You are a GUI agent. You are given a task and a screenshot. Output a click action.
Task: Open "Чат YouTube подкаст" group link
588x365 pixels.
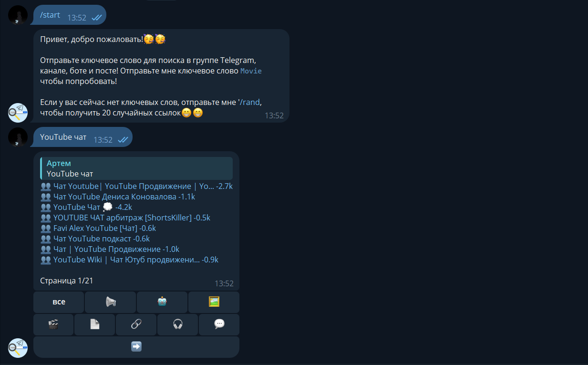pyautogui.click(x=102, y=239)
